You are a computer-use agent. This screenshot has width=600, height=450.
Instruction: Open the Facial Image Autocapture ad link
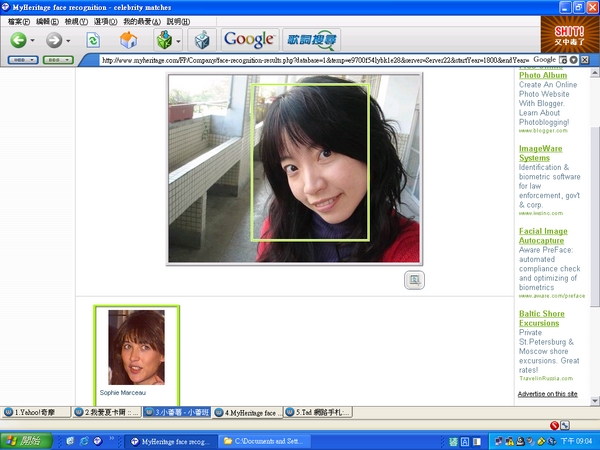pyautogui.click(x=543, y=236)
